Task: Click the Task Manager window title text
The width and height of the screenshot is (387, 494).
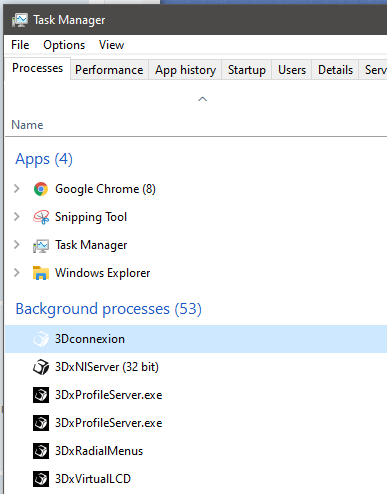Action: pos(69,20)
